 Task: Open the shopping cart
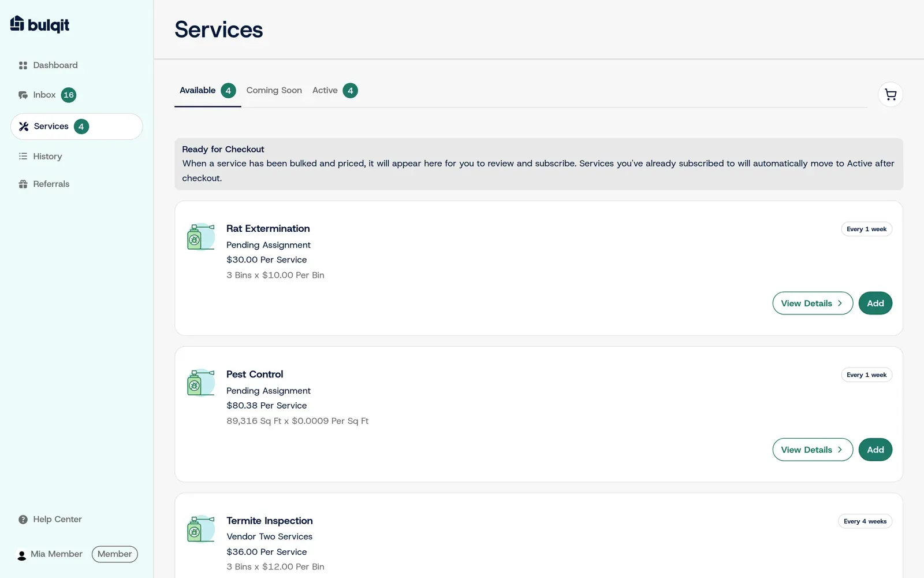[891, 94]
